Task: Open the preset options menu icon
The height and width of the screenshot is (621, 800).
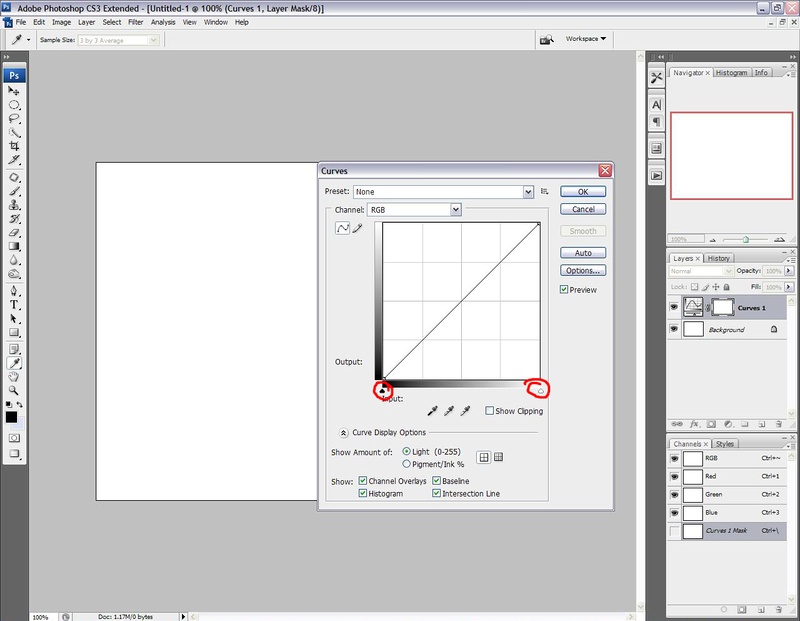Action: click(544, 191)
